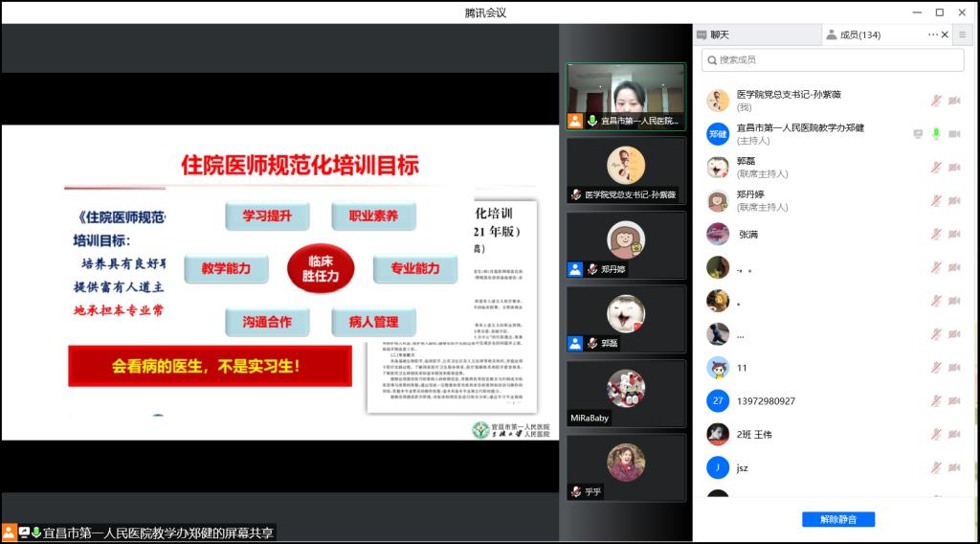The image size is (980, 544).
Task: Minimize the 腾讯会议 window
Action: coord(917,11)
